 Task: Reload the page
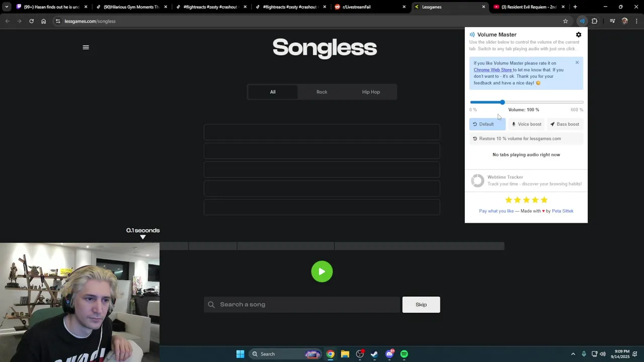[x=31, y=21]
